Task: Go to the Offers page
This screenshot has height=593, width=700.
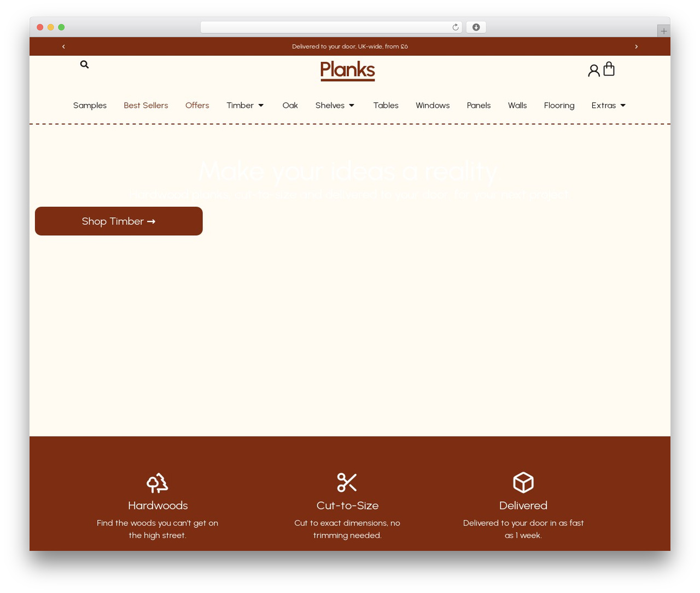Action: pos(197,106)
